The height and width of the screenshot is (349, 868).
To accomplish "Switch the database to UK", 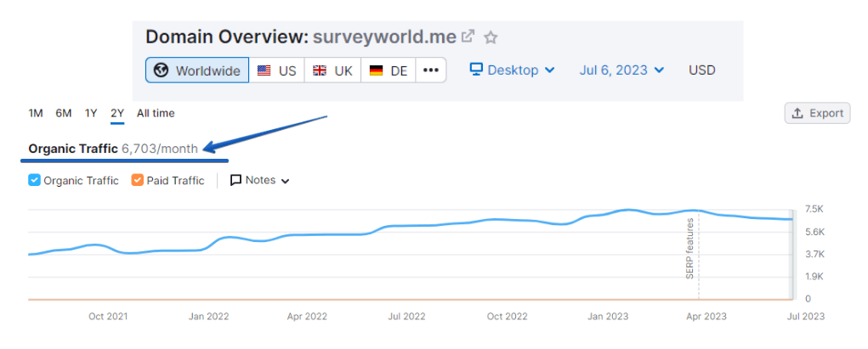I will (x=332, y=70).
